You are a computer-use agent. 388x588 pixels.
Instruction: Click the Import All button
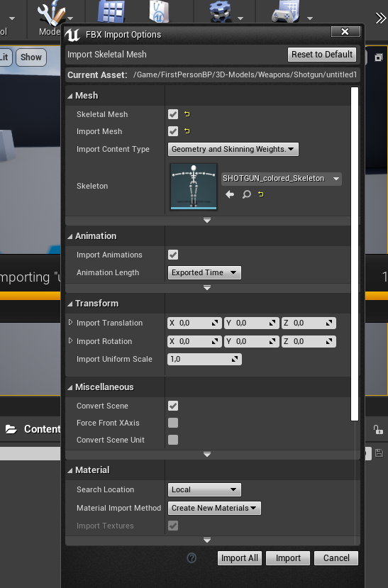tap(240, 558)
